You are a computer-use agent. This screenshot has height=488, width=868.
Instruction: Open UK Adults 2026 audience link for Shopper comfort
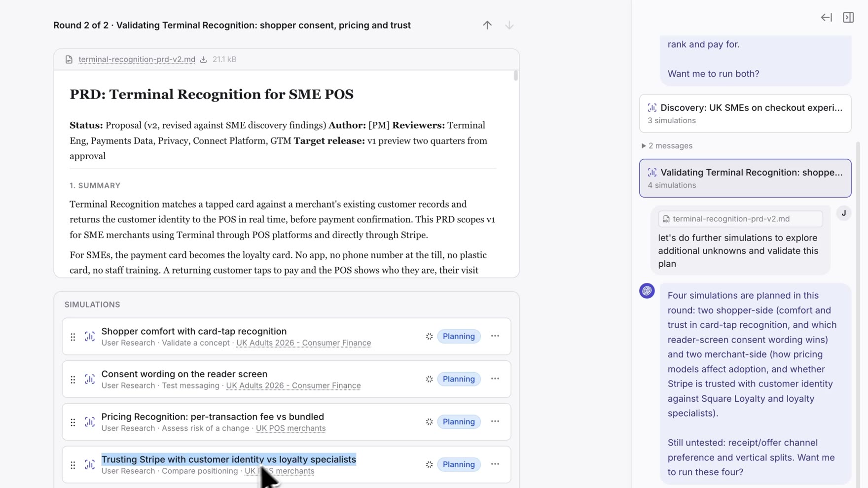coord(303,343)
